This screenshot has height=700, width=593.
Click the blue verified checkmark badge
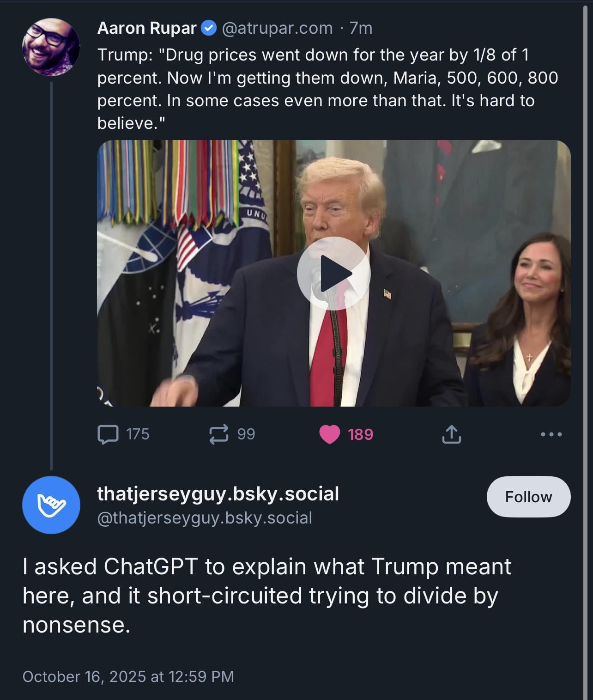click(x=209, y=28)
